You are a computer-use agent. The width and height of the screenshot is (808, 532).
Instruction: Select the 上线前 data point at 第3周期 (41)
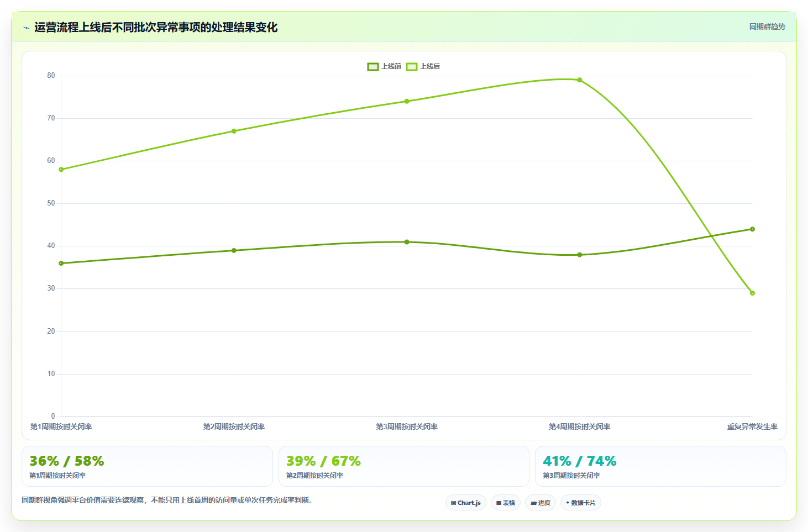tap(407, 242)
